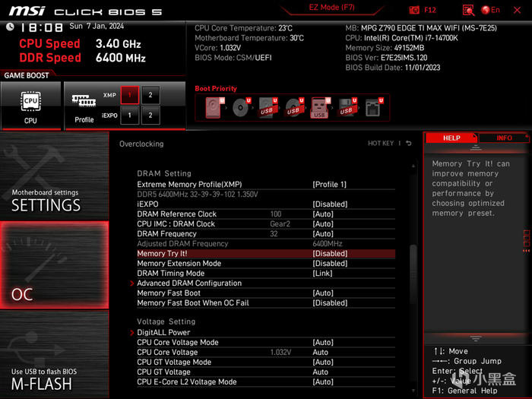Click the Overclocking page heading

[x=141, y=144]
